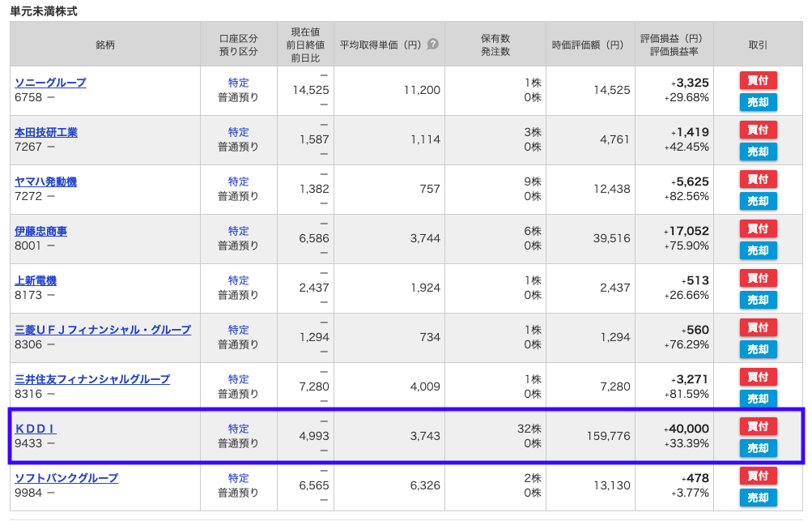Click the gain rate +3.77%

click(x=691, y=493)
